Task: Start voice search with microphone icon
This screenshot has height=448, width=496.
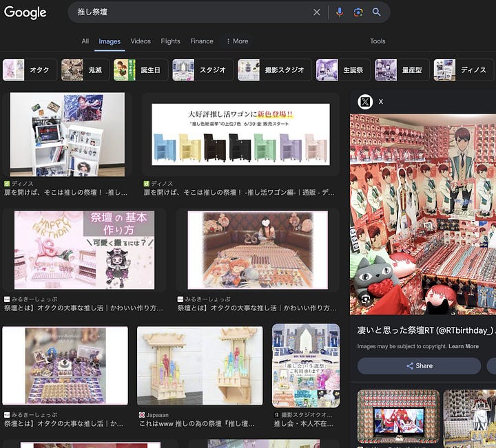Action: pos(340,12)
